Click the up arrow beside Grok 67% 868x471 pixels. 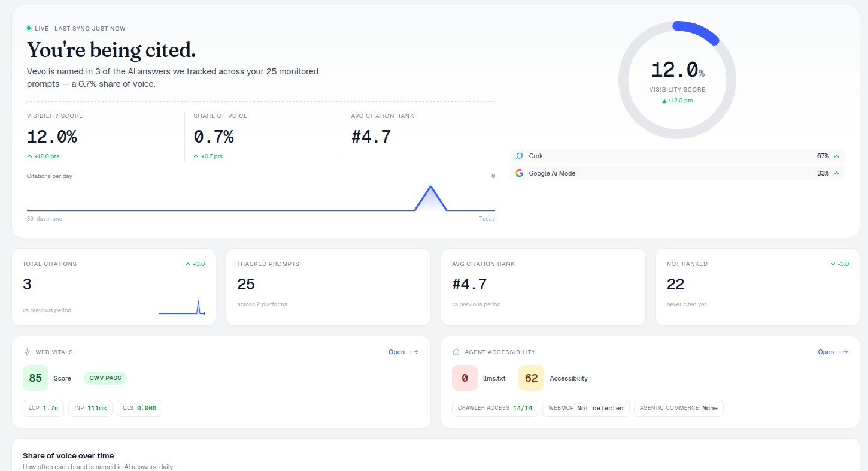[836, 156]
